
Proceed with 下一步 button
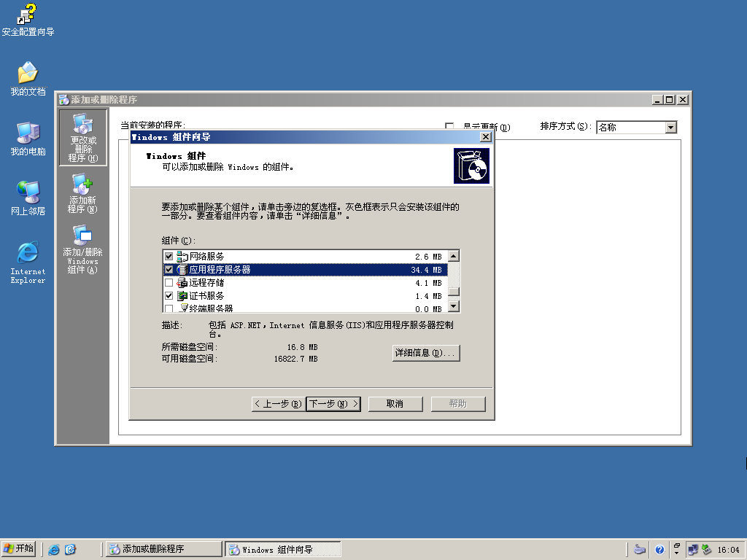(333, 404)
